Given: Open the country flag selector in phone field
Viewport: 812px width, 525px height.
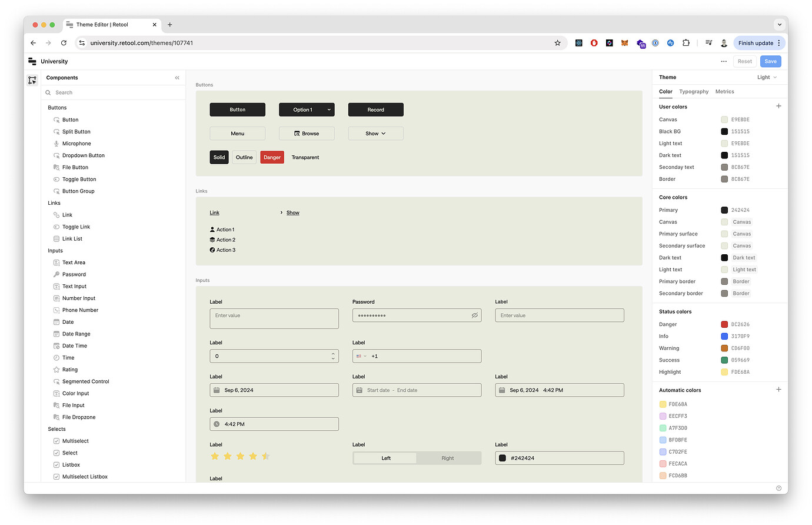Looking at the screenshot, I should point(361,356).
